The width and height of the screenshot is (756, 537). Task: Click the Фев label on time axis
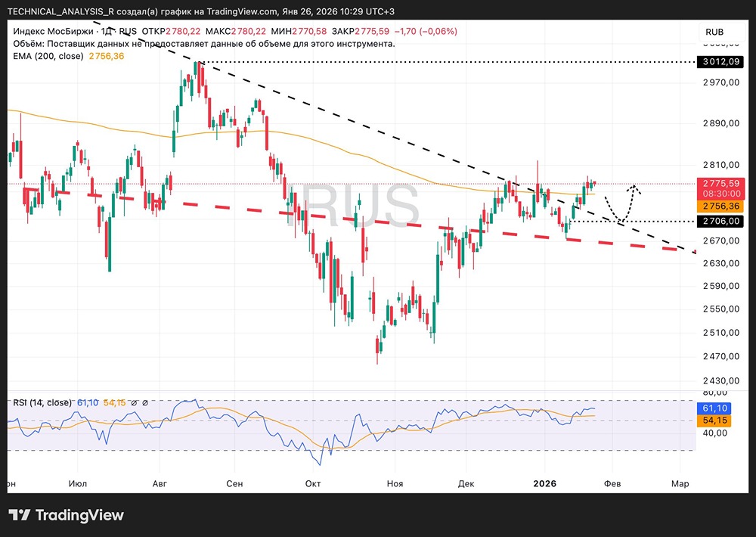[x=612, y=483]
